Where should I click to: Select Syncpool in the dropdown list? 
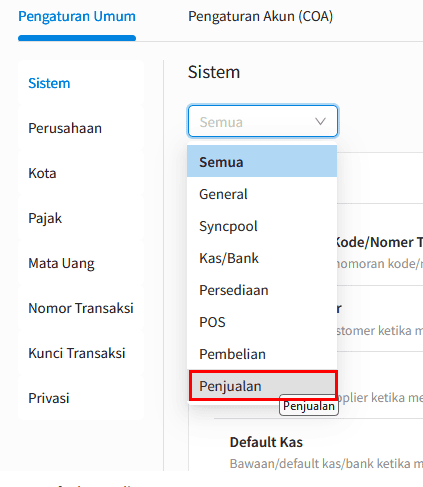(262, 226)
